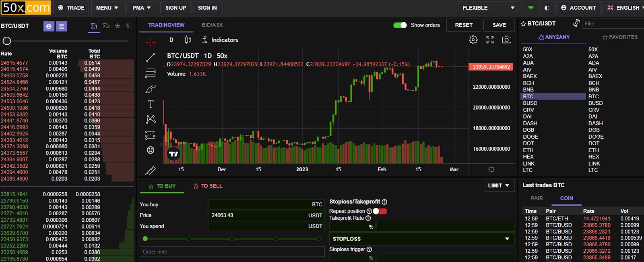Open the MENU dropdown
This screenshot has height=262, width=644.
click(x=107, y=8)
